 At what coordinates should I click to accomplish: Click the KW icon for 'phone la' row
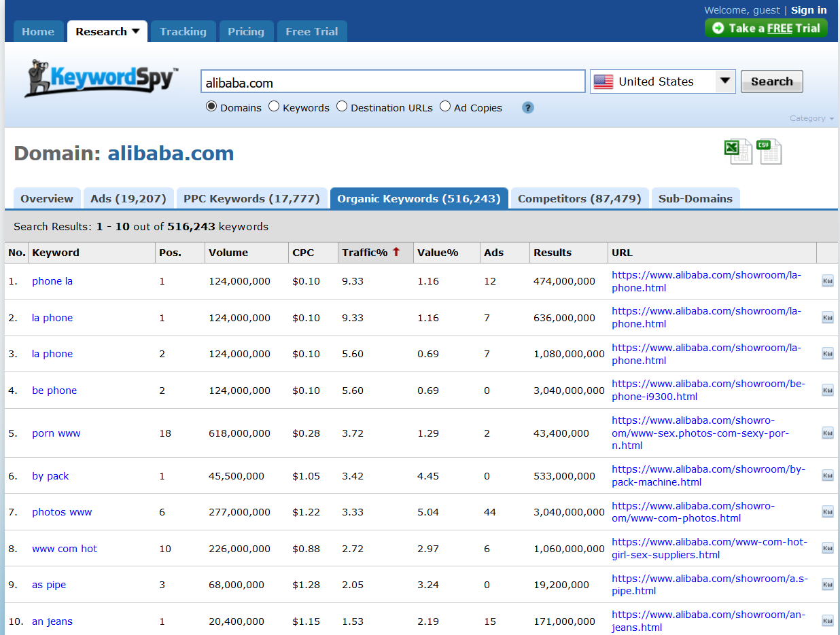pos(827,281)
